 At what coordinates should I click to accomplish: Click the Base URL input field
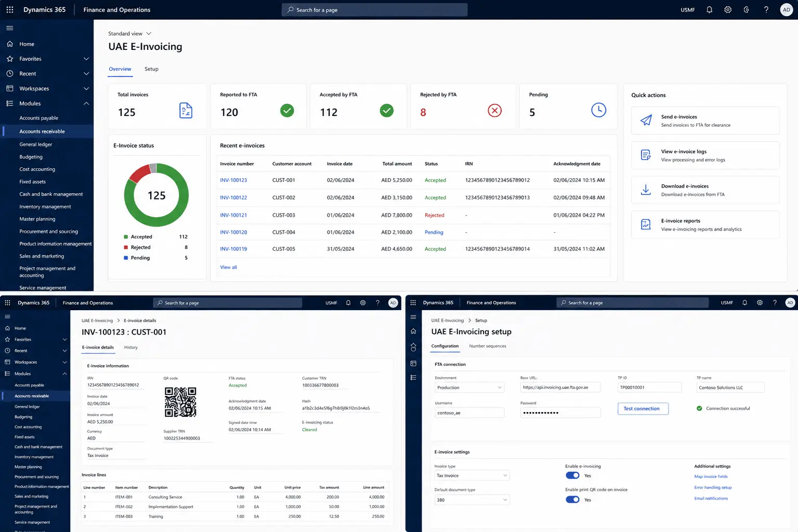560,388
